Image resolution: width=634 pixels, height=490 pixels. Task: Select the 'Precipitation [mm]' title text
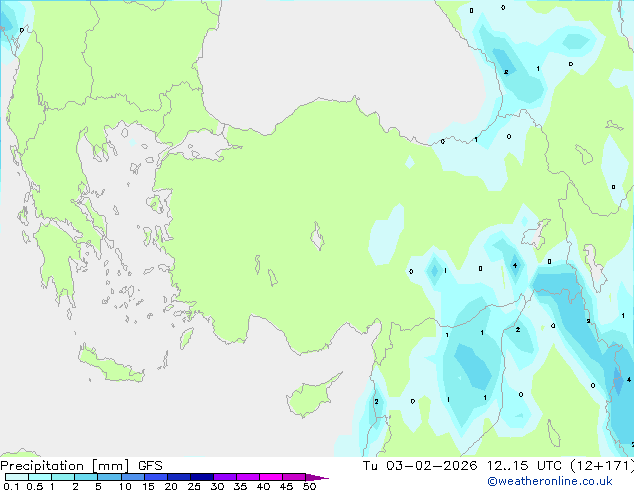point(65,466)
